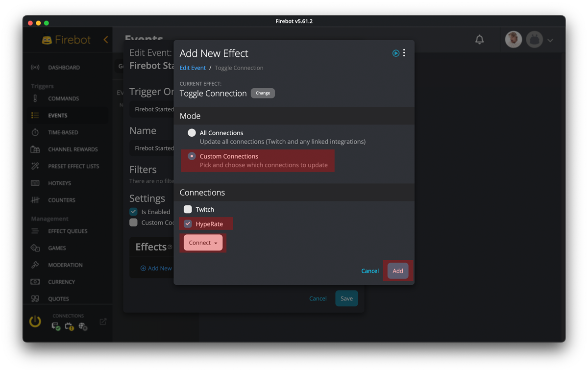Select the All Connections radio button
Screen dimensions: 588x372
192,133
